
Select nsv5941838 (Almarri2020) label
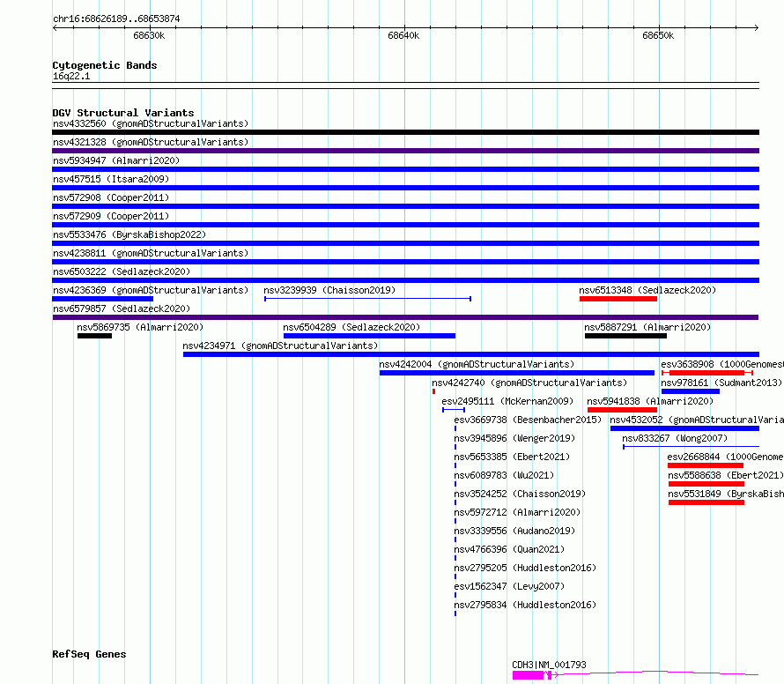pos(650,401)
